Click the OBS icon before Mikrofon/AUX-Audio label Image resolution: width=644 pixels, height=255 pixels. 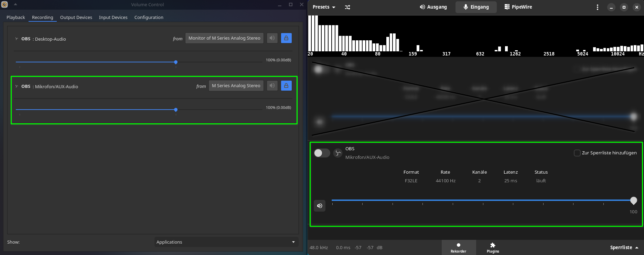[x=17, y=86]
